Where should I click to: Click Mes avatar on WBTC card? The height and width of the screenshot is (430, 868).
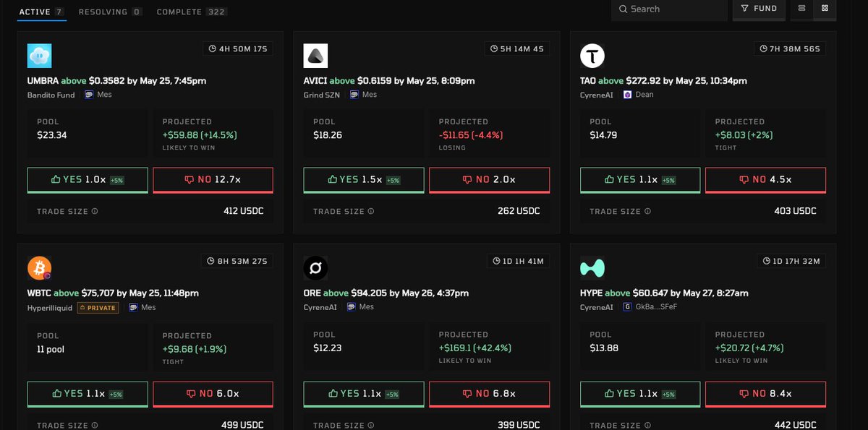pyautogui.click(x=134, y=307)
